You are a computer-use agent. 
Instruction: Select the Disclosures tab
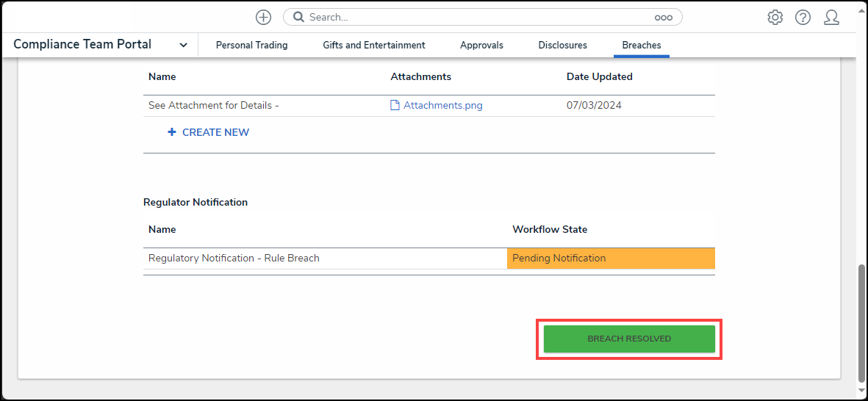coord(562,45)
